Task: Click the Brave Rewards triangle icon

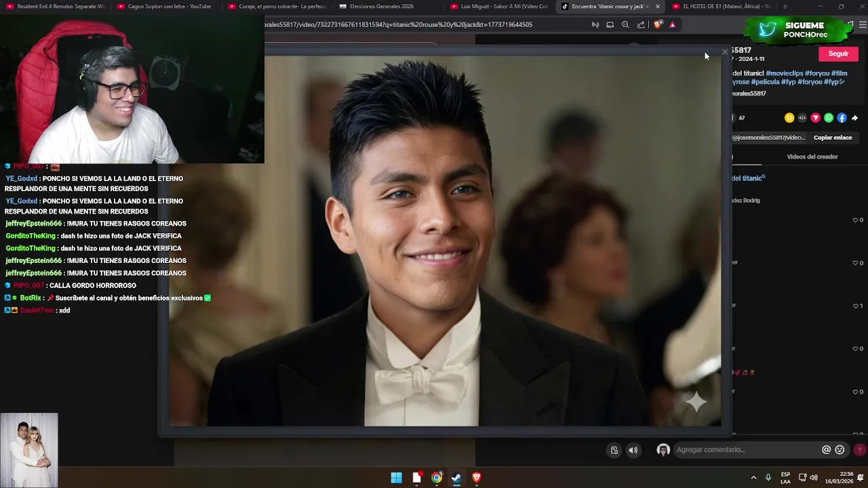Action: click(672, 24)
